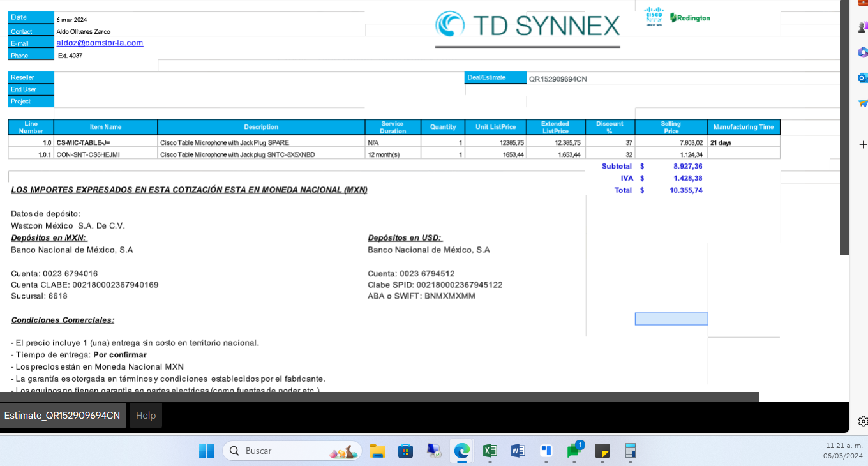
Task: Select the CS-MIC-TABLE-J= item cell
Action: coord(105,142)
